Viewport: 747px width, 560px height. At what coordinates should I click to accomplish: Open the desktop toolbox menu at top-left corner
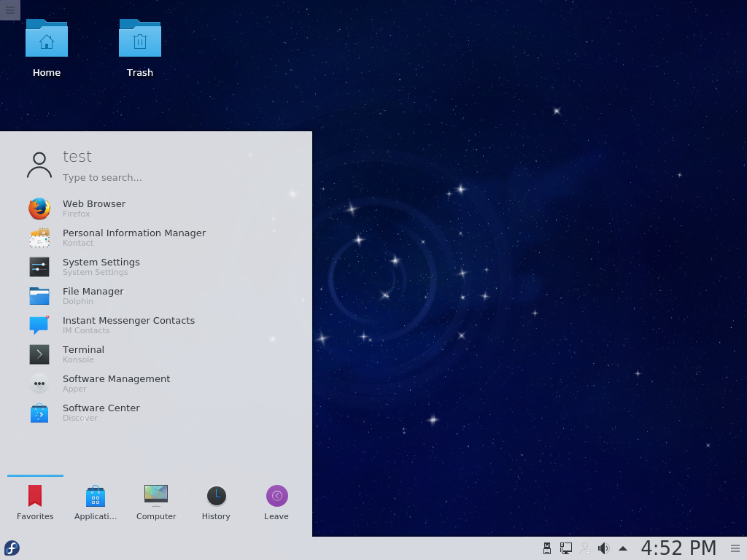tap(10, 10)
